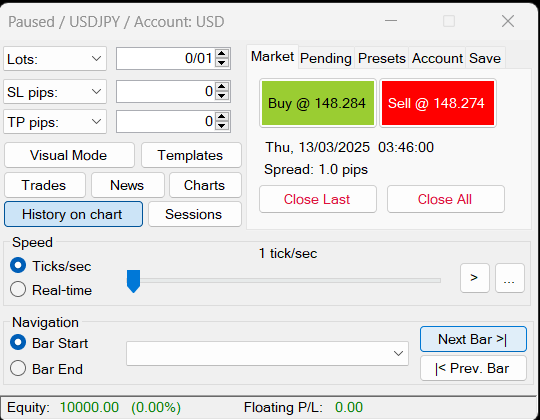Toggle History on chart button
The width and height of the screenshot is (540, 420).
73,214
